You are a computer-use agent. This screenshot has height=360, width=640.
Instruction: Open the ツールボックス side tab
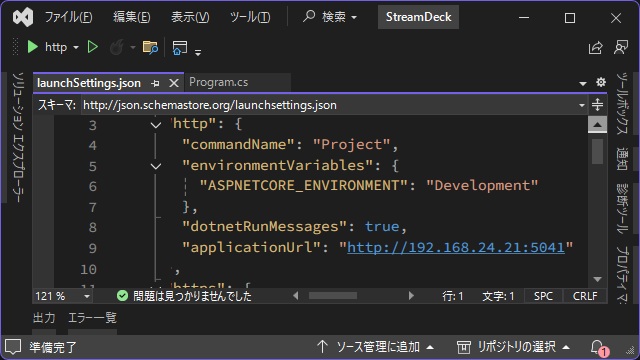pyautogui.click(x=622, y=103)
